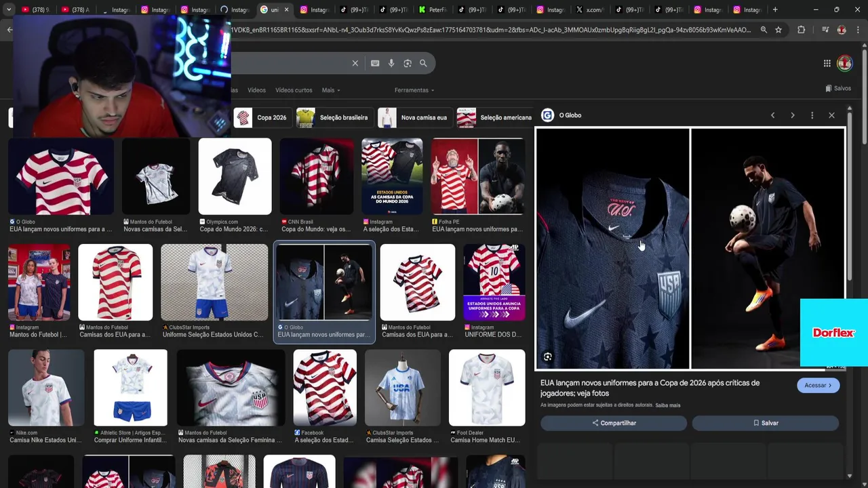Select the Nova camisa eua chip

(x=414, y=117)
